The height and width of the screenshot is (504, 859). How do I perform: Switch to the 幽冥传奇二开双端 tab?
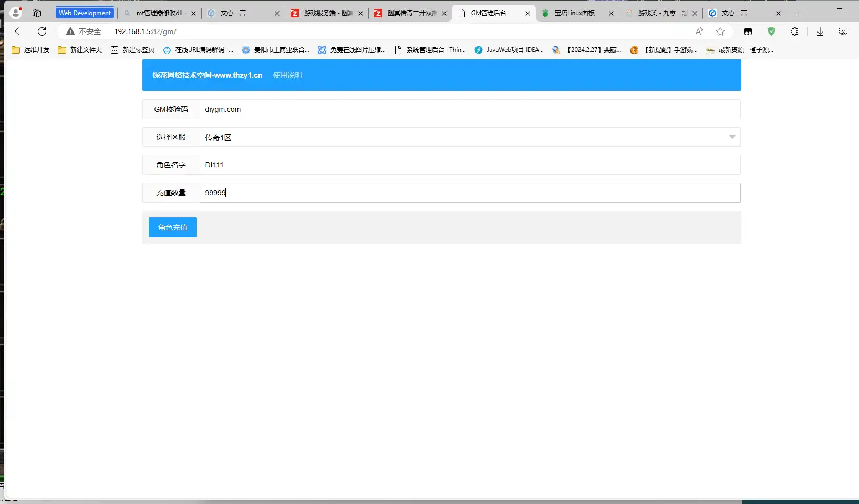410,13
